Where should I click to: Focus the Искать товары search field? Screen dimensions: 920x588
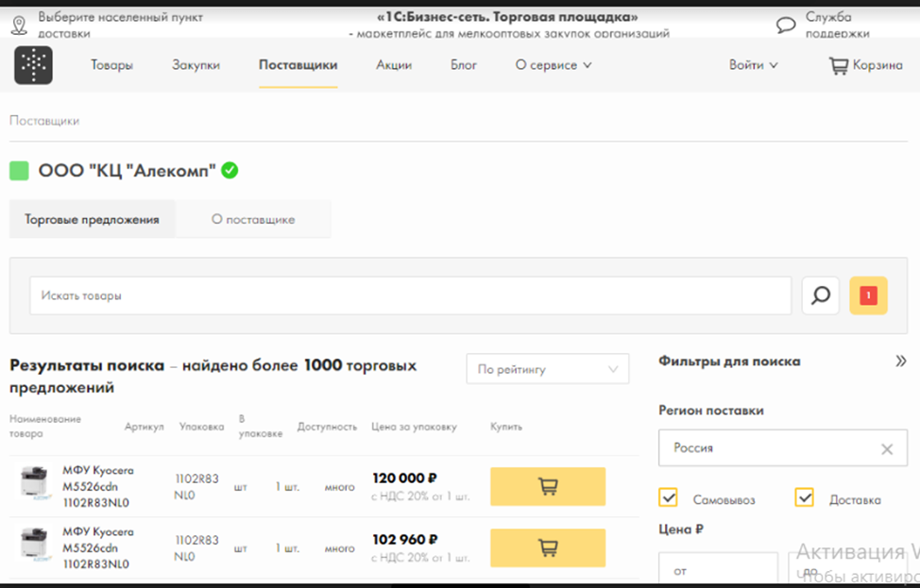(411, 295)
